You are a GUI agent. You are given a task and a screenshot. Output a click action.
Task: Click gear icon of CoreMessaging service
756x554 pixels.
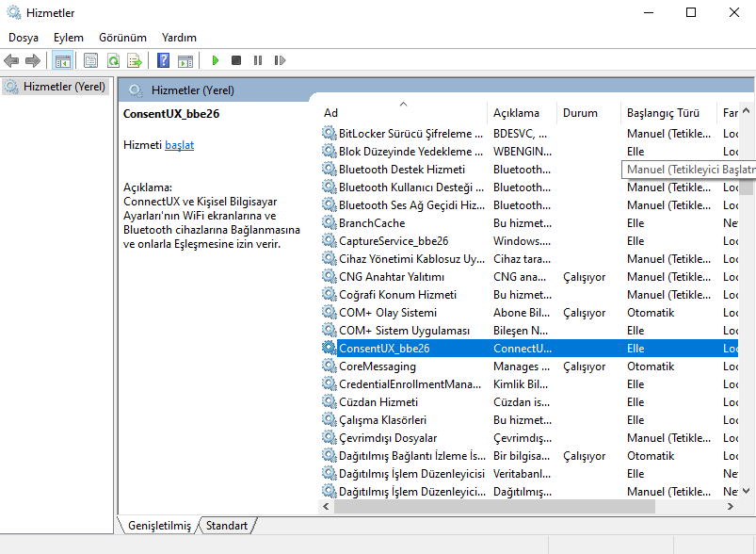(330, 366)
